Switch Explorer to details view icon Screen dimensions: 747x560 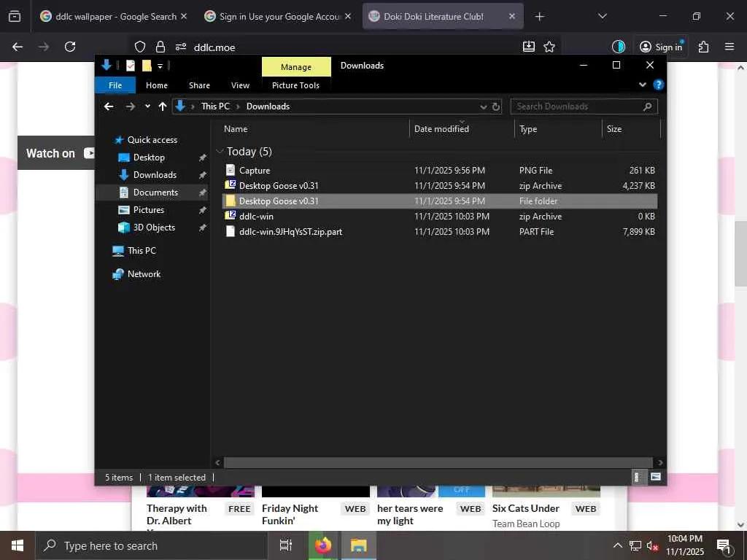(638, 477)
